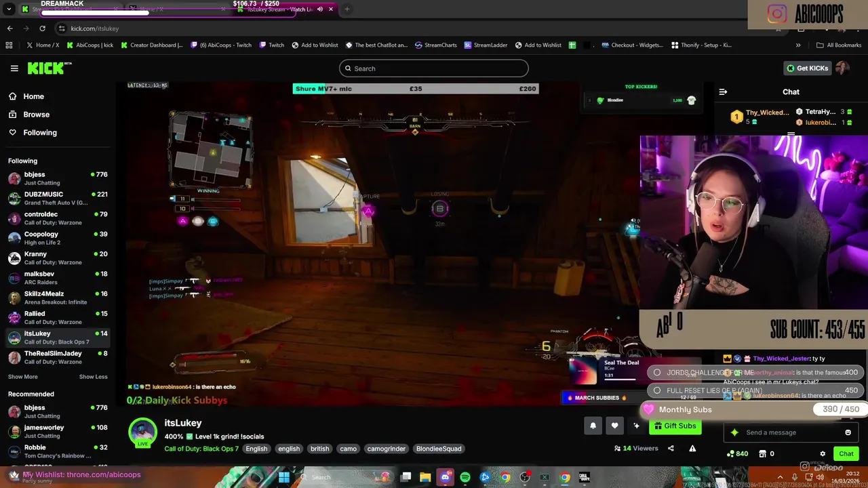Collapse following list with Show Less
The width and height of the screenshot is (868, 488).
pos(93,377)
